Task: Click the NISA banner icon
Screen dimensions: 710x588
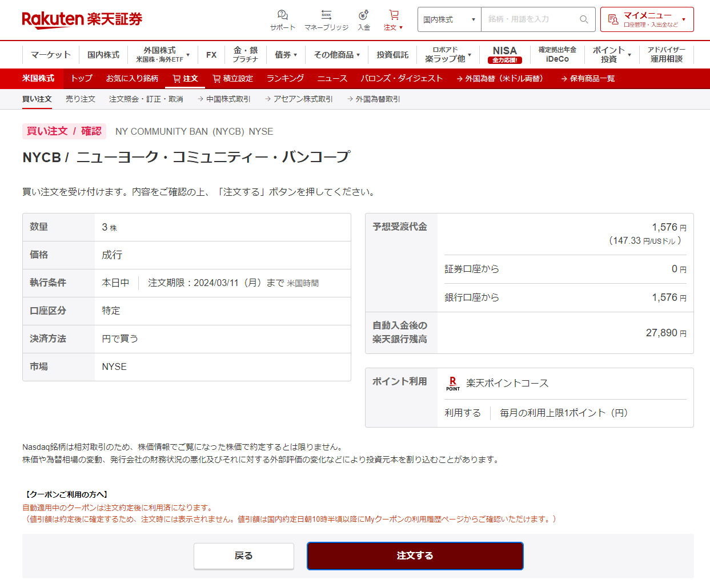Action: 504,55
